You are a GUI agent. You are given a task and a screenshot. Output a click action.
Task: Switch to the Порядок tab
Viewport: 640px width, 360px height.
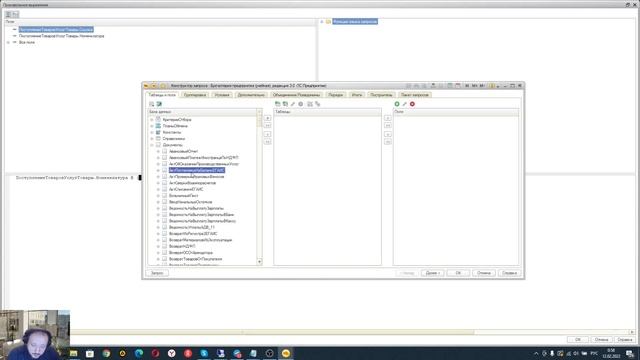336,95
